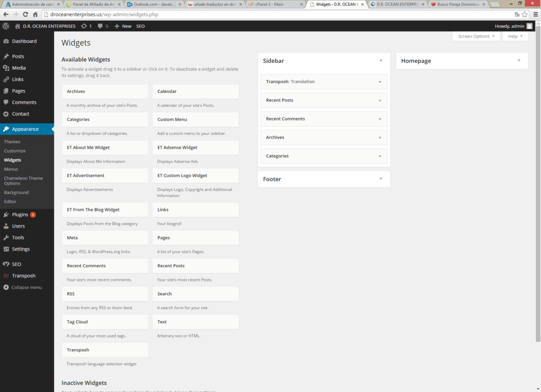Expand the Transposh: Translation widget arrow

380,82
